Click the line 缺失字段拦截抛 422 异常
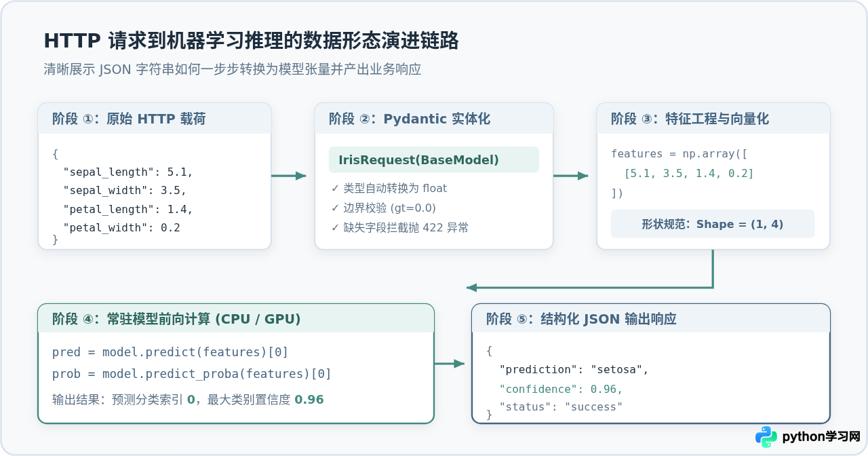The width and height of the screenshot is (868, 456). point(399,227)
